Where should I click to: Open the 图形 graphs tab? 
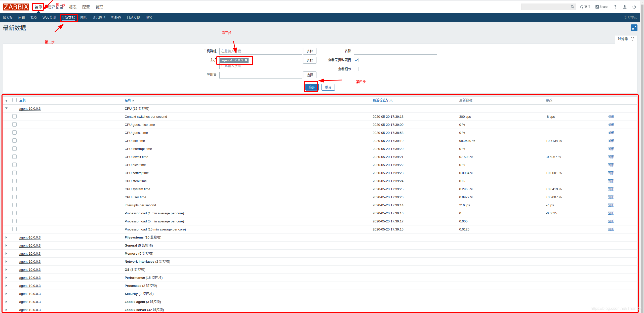[84, 17]
